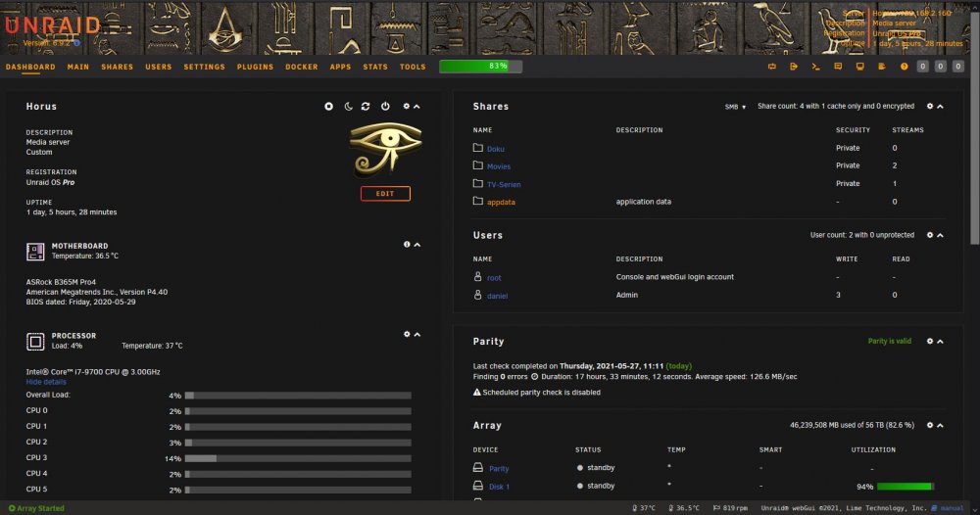Go to the Dashboard tab

tap(30, 67)
